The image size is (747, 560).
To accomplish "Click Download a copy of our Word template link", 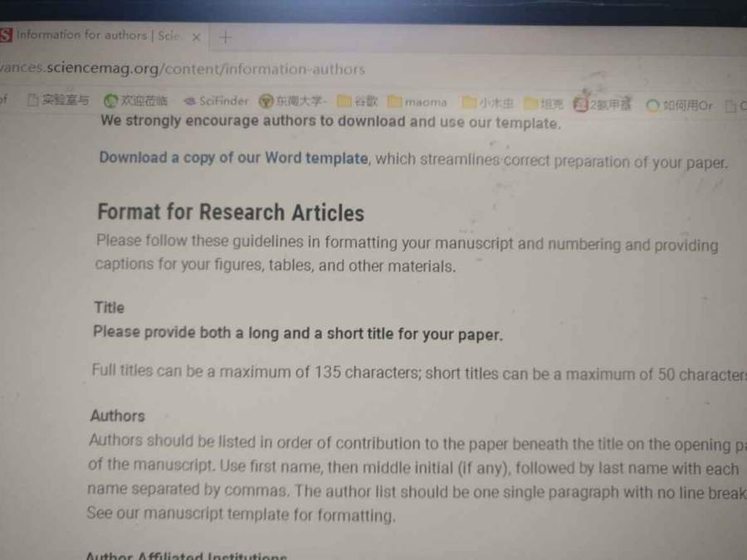I will coord(233,158).
